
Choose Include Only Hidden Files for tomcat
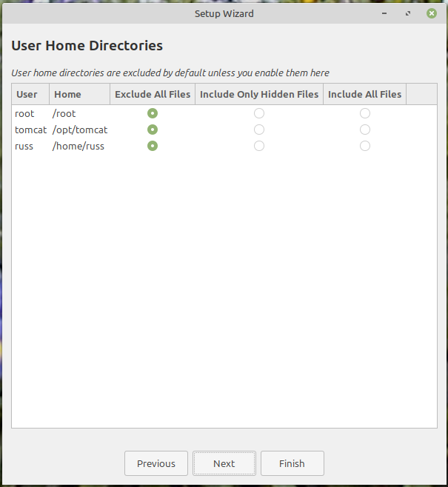tap(259, 130)
